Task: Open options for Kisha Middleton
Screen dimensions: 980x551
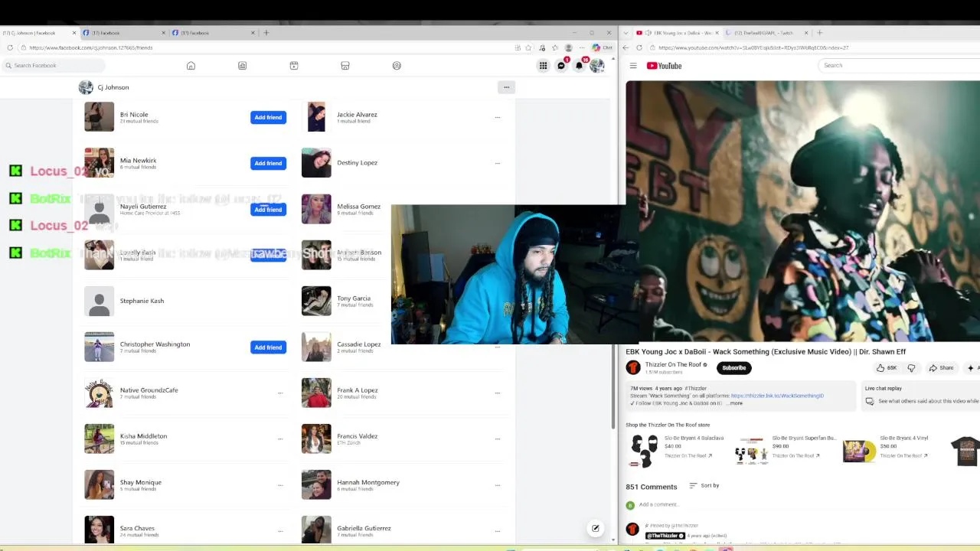Action: pos(280,439)
